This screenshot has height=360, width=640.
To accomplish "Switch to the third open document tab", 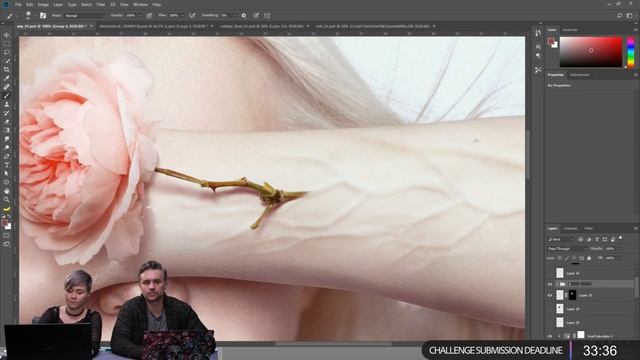I will coord(262,26).
